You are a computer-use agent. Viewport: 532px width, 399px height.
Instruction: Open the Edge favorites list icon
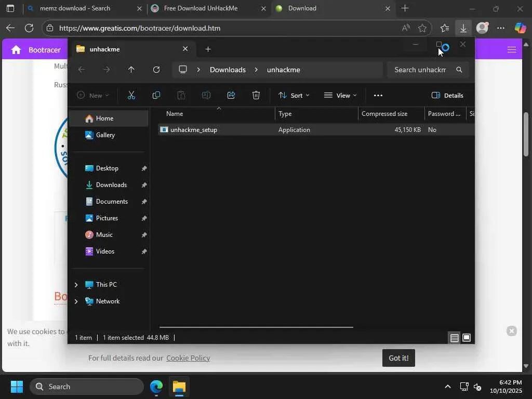445,28
